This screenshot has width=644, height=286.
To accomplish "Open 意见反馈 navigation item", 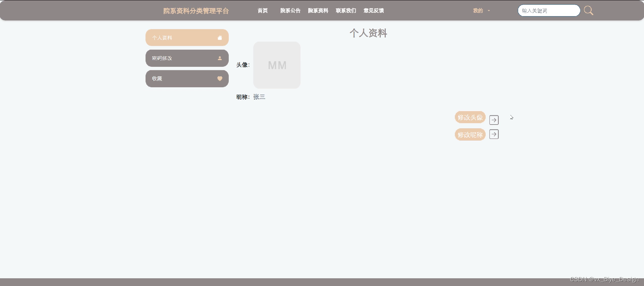I will (x=374, y=11).
